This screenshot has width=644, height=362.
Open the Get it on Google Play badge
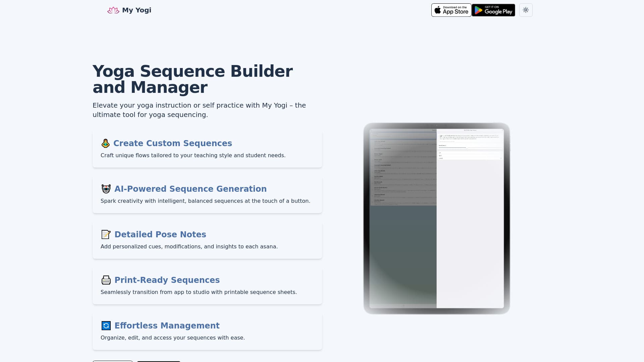[493, 10]
